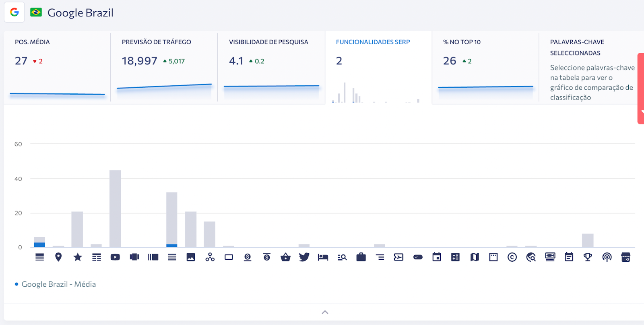Collapse the chart panel with bottom chevron
This screenshot has height=325, width=644.
click(325, 312)
